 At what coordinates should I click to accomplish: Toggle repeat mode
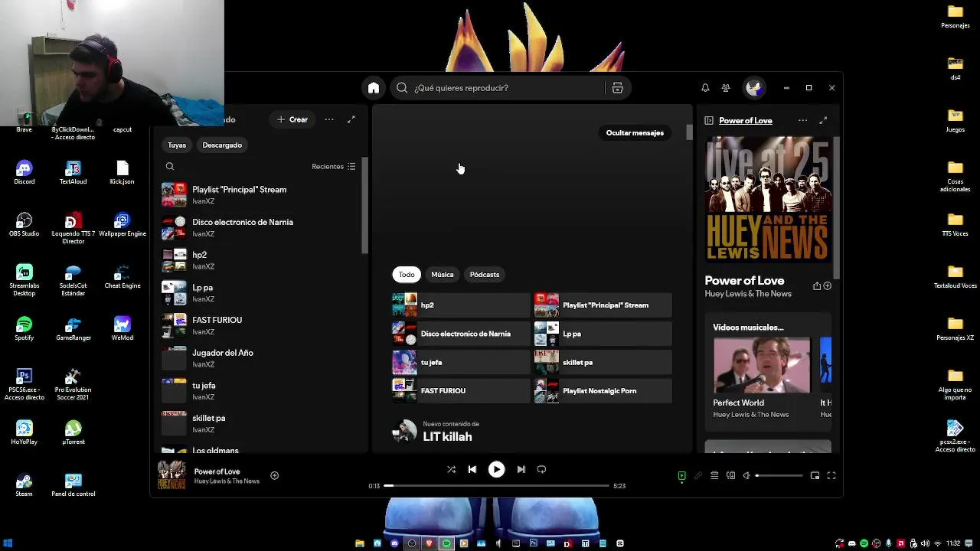[541, 469]
